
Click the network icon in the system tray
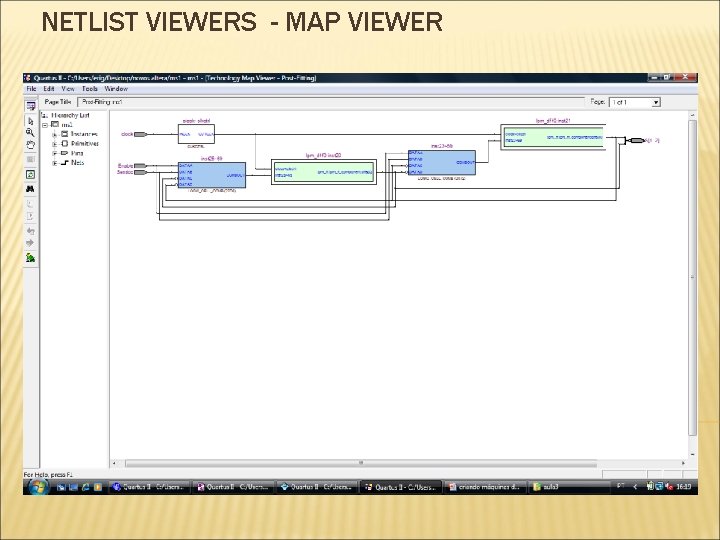pyautogui.click(x=659, y=486)
